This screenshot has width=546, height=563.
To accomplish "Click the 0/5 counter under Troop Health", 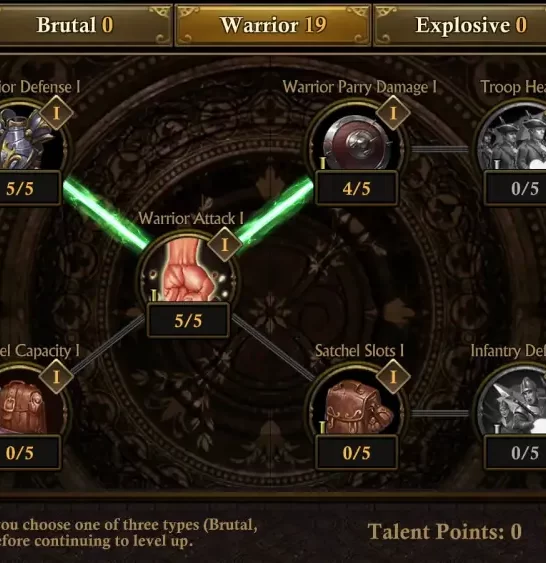I will pyautogui.click(x=515, y=189).
